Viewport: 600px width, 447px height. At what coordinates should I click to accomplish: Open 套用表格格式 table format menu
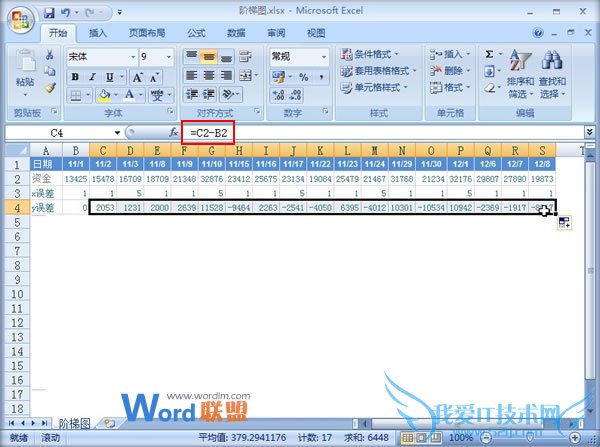pyautogui.click(x=378, y=71)
